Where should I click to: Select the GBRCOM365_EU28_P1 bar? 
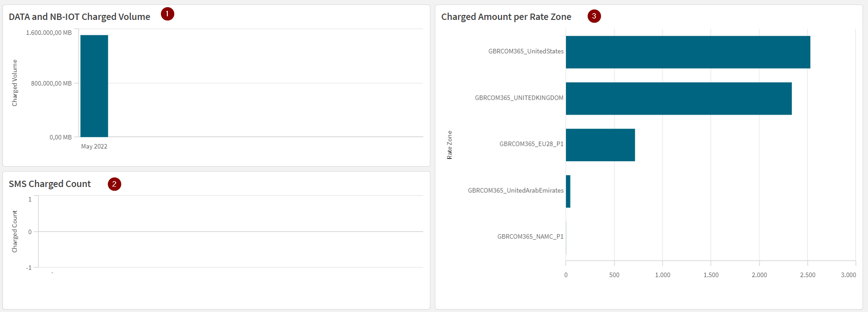pos(600,145)
